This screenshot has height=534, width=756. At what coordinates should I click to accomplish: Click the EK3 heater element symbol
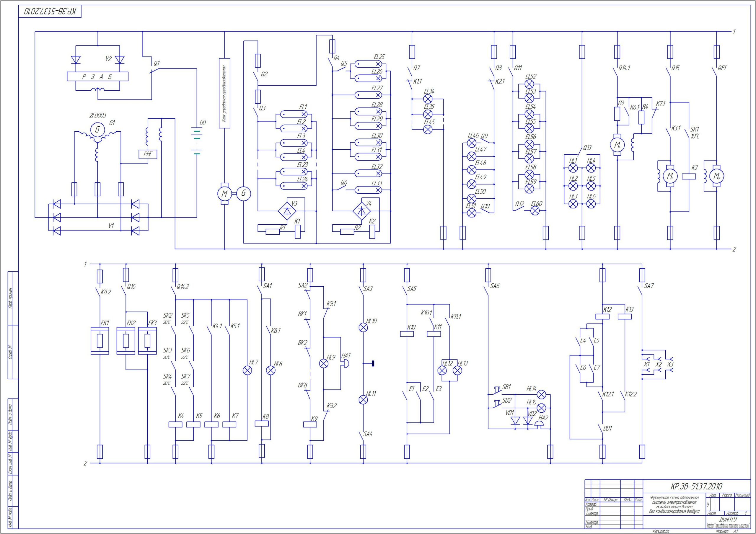[148, 341]
